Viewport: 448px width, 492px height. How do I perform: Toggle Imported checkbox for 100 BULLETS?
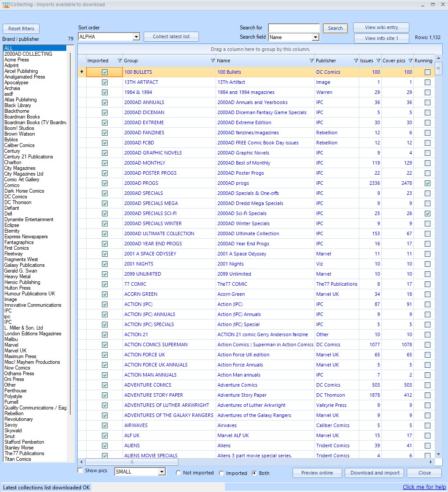point(105,72)
